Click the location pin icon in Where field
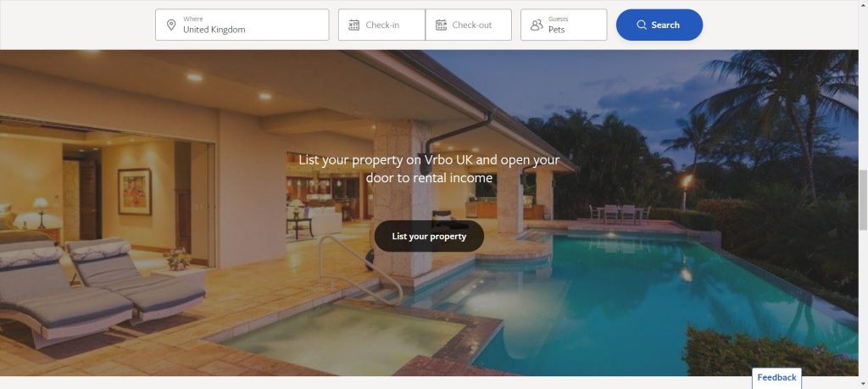868x389 pixels. [171, 25]
